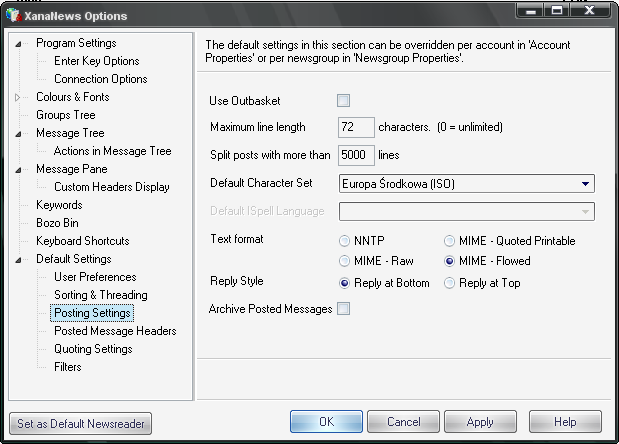Open Keyboard Shortcuts settings
Image resolution: width=619 pixels, height=444 pixels.
(x=83, y=241)
